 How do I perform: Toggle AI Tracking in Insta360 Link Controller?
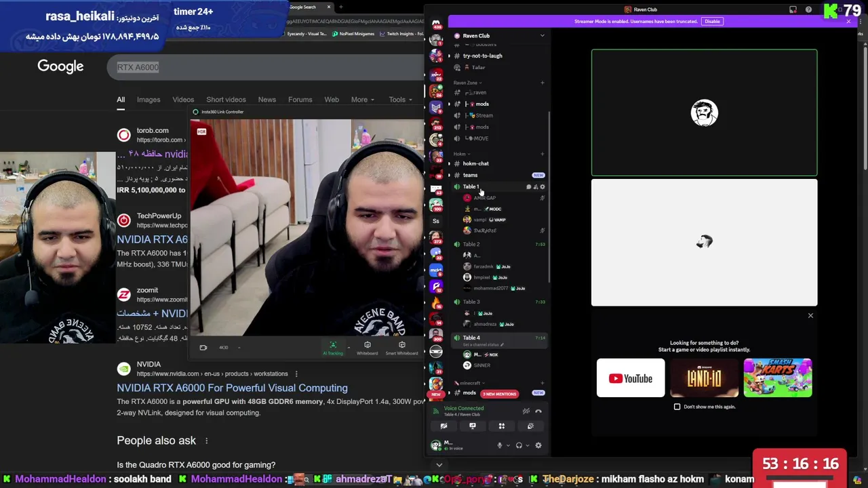tap(332, 348)
